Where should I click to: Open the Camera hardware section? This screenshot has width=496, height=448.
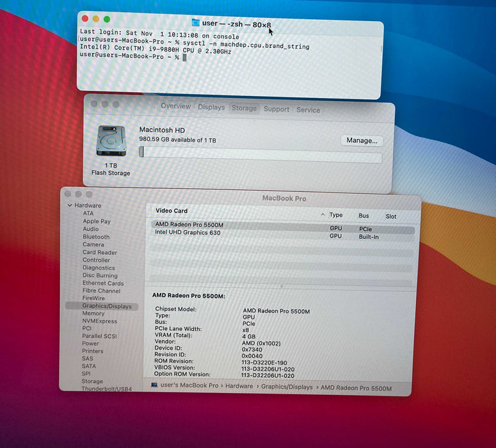point(93,244)
